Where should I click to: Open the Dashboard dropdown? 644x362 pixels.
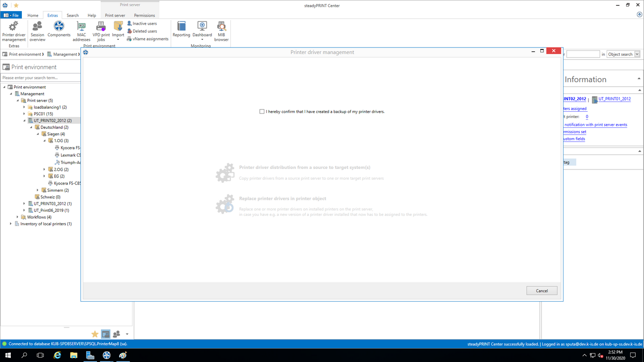click(x=202, y=31)
